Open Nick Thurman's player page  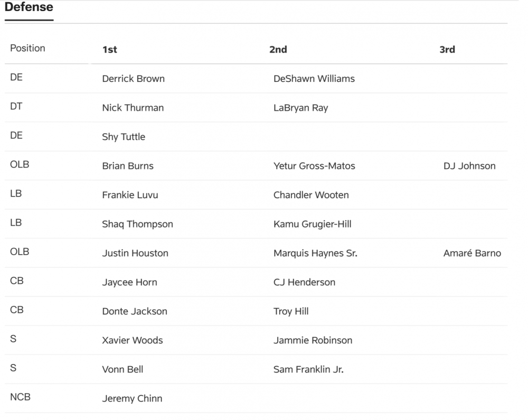(133, 108)
